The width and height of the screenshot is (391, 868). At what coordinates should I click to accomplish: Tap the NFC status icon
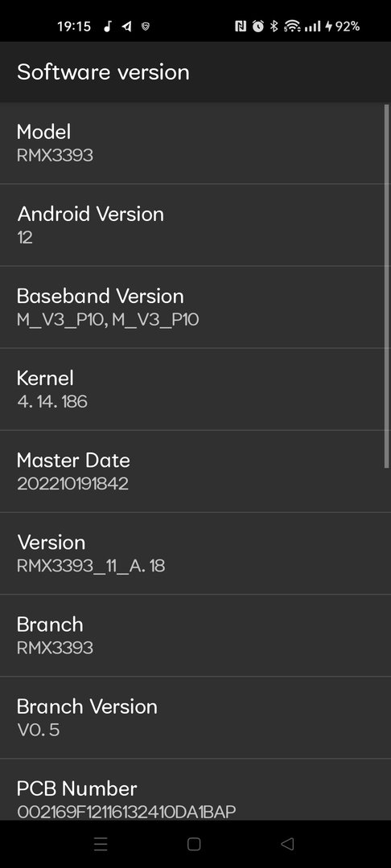click(241, 26)
